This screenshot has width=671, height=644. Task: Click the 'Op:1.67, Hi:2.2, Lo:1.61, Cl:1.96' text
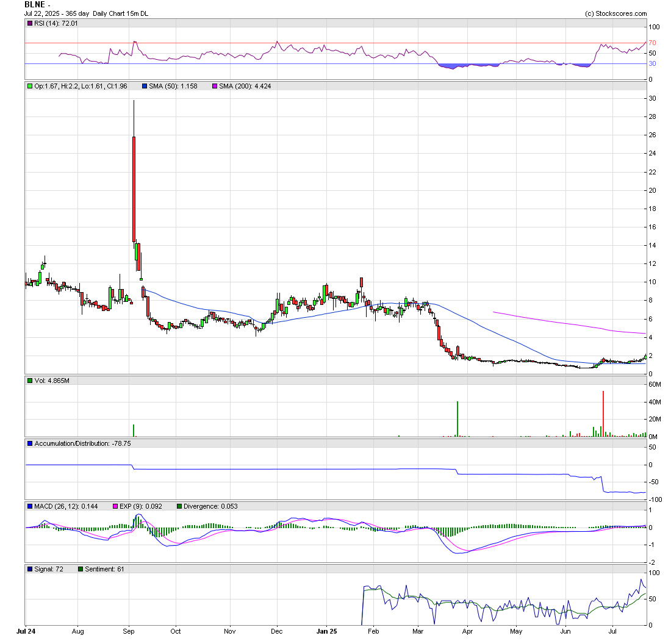pos(81,87)
